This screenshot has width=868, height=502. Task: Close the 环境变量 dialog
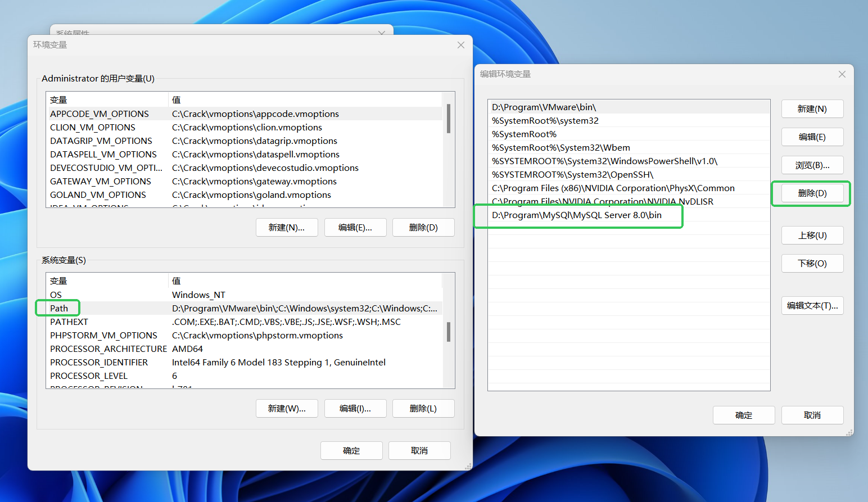coord(461,45)
